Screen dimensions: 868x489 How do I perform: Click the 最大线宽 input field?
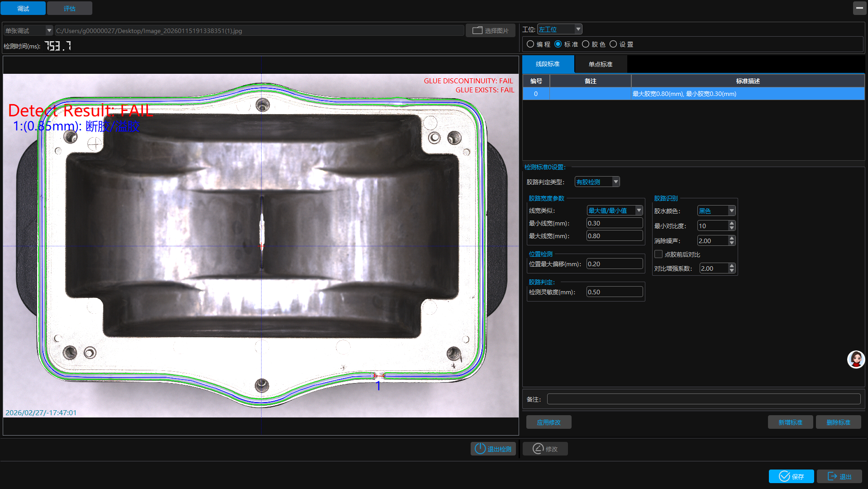[614, 236]
